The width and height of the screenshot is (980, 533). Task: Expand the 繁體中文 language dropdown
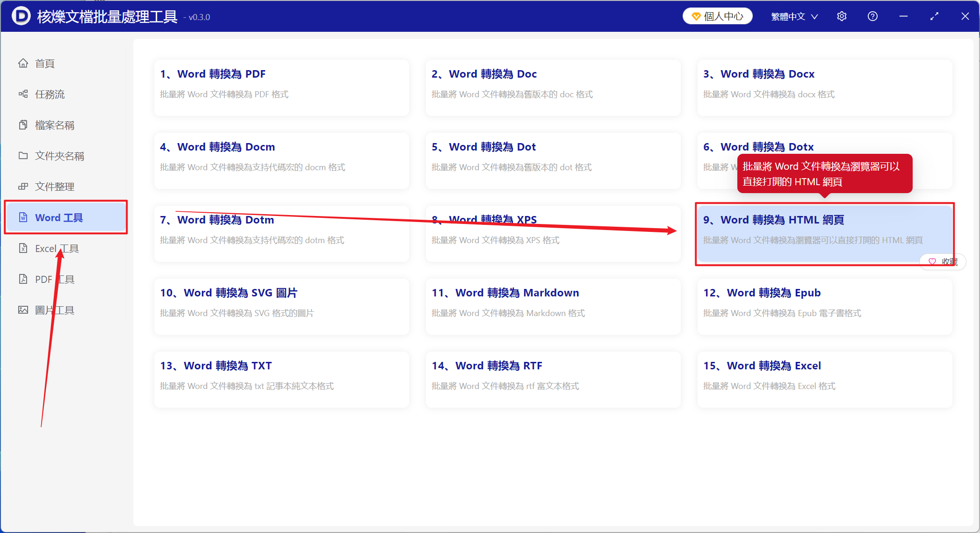coord(794,16)
